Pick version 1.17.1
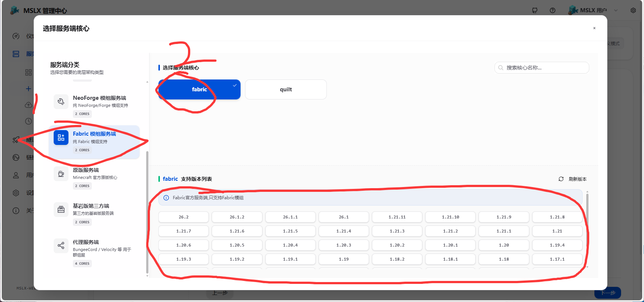Image resolution: width=644 pixels, height=302 pixels. pos(557,259)
